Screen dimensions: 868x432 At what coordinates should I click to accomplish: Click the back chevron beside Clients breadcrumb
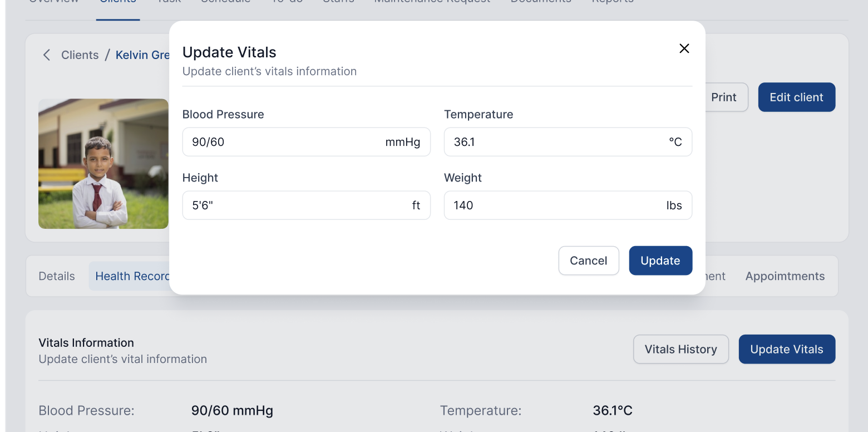[47, 55]
